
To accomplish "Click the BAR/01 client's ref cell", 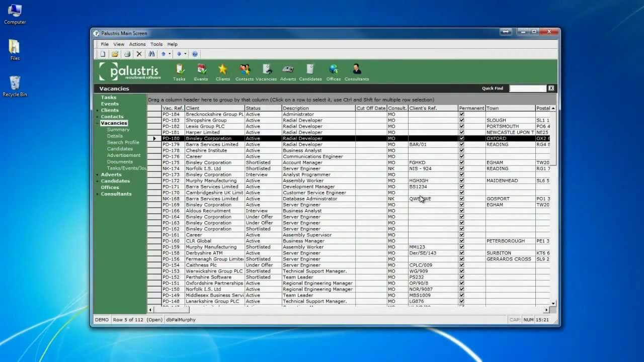I will click(433, 144).
